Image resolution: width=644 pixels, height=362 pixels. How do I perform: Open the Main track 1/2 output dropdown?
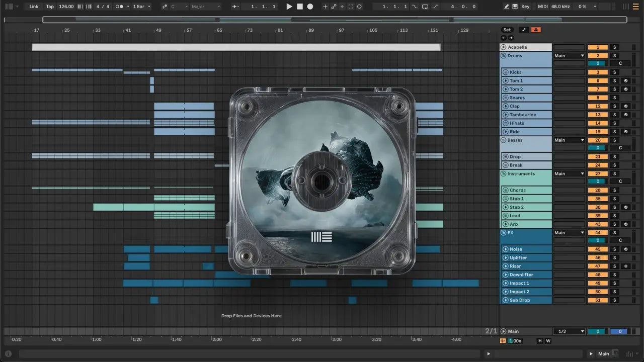[569, 331]
